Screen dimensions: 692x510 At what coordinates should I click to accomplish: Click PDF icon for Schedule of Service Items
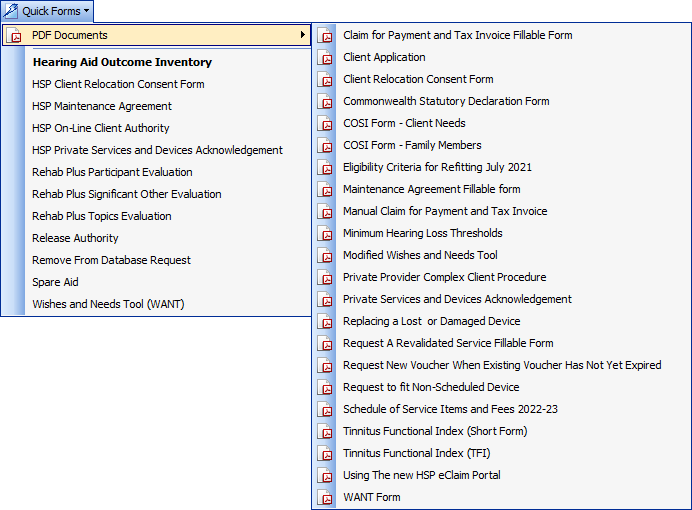[325, 409]
